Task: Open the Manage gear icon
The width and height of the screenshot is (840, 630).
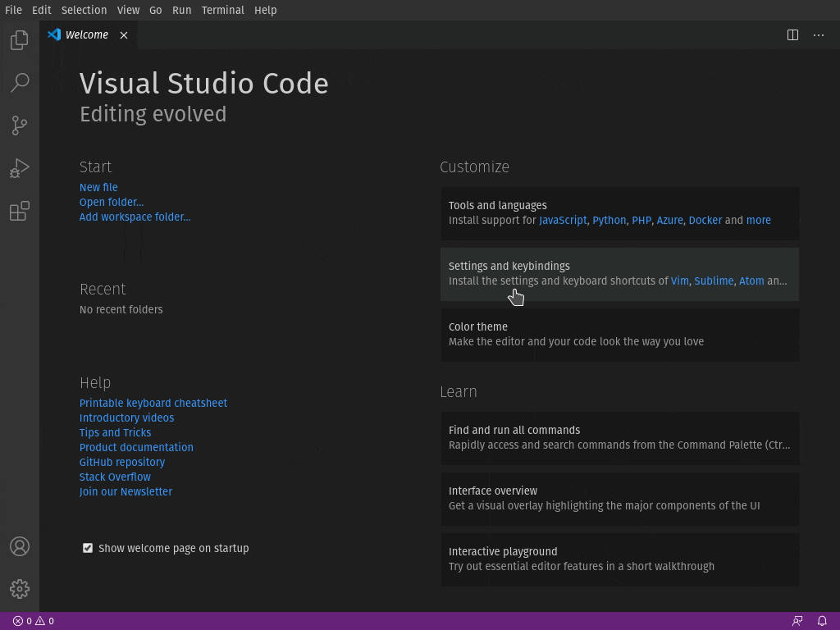Action: tap(20, 589)
